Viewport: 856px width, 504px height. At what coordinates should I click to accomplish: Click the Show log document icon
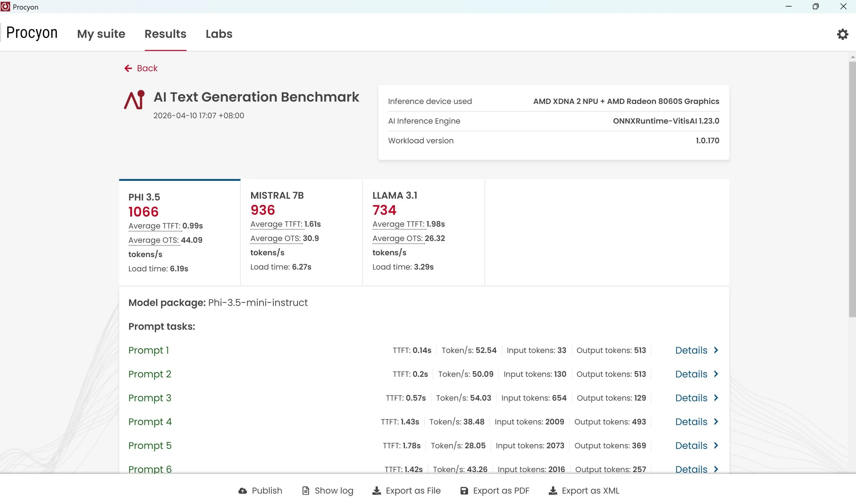coord(306,490)
